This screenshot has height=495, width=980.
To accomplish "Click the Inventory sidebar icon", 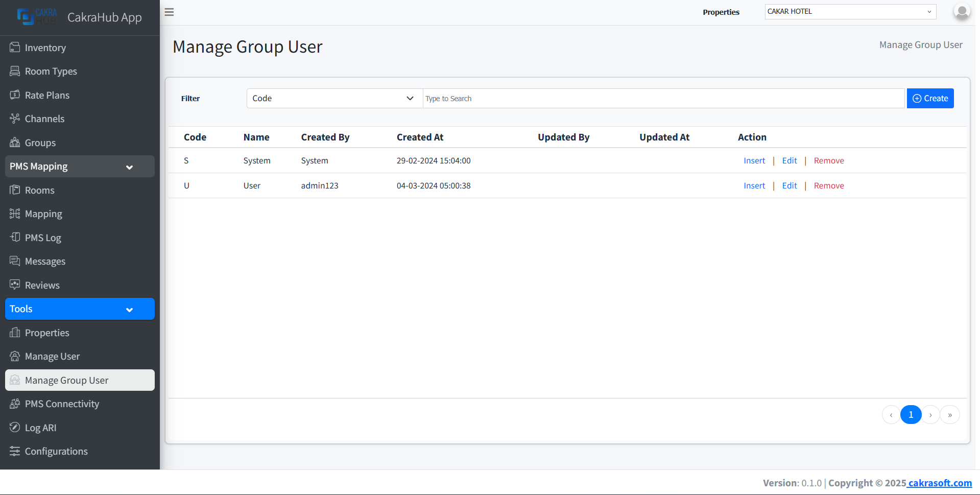I will click(x=15, y=48).
